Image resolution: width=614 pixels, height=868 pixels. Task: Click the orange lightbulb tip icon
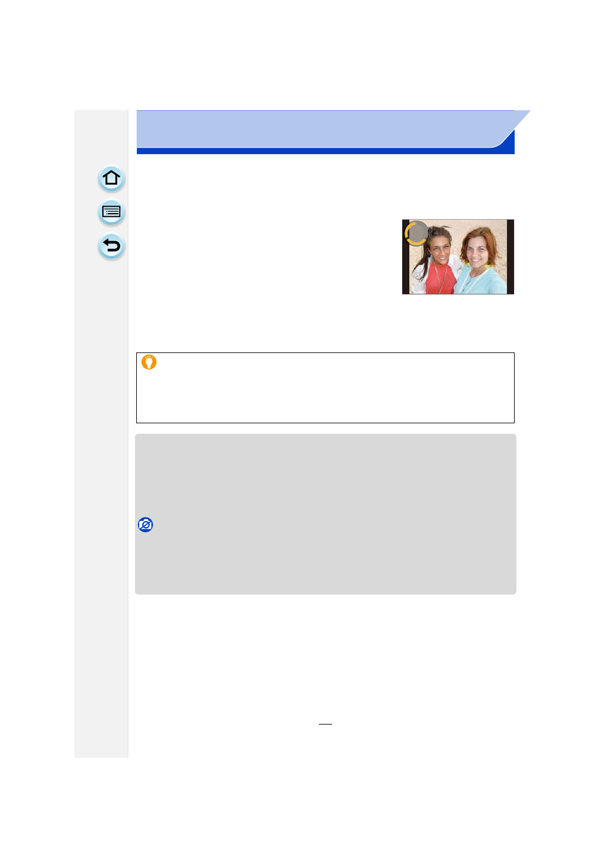(149, 362)
